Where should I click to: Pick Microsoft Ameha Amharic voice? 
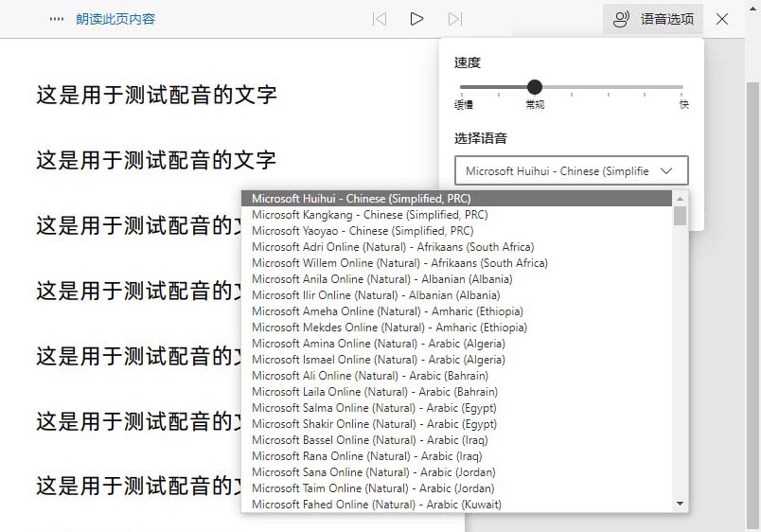click(387, 311)
